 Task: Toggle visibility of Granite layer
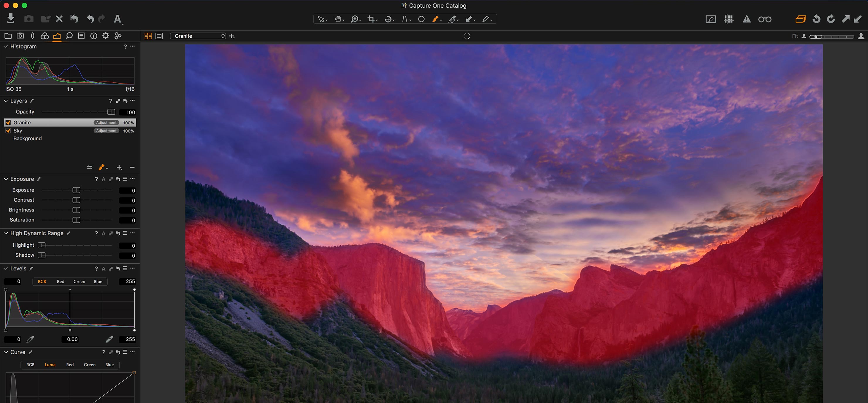(8, 122)
